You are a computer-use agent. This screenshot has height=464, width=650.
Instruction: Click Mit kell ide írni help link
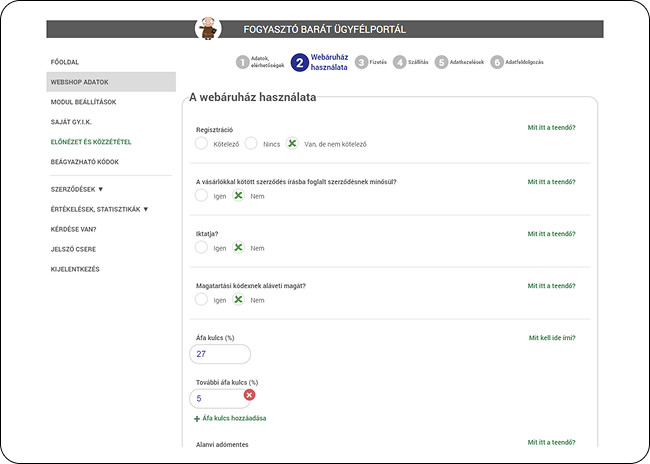pos(551,338)
